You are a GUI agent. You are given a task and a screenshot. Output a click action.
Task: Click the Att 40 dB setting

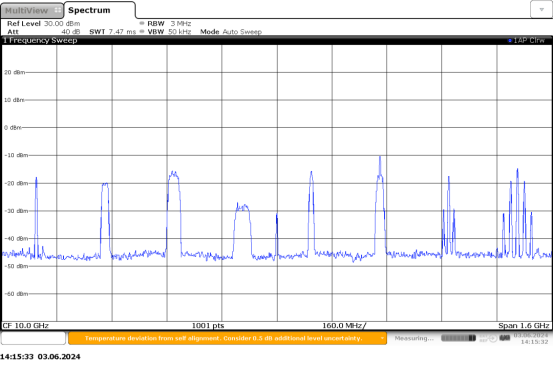click(x=44, y=32)
